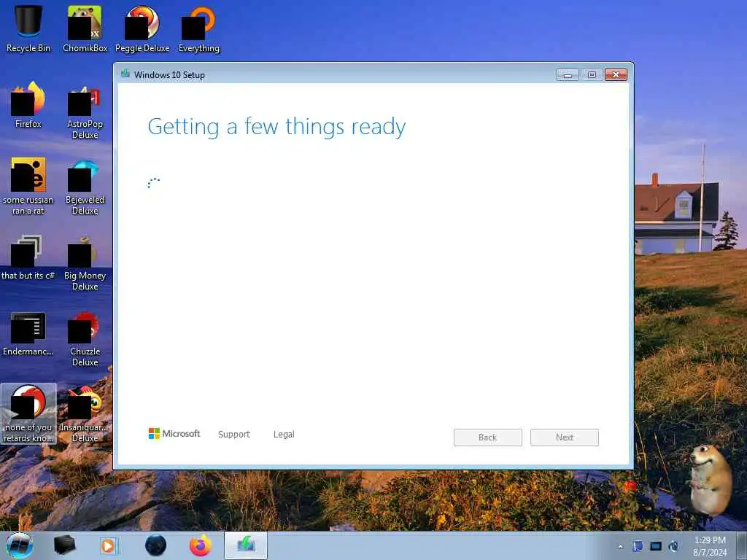The height and width of the screenshot is (560, 747).
Task: Open the Everything search desktop shortcut
Action: coord(198,28)
